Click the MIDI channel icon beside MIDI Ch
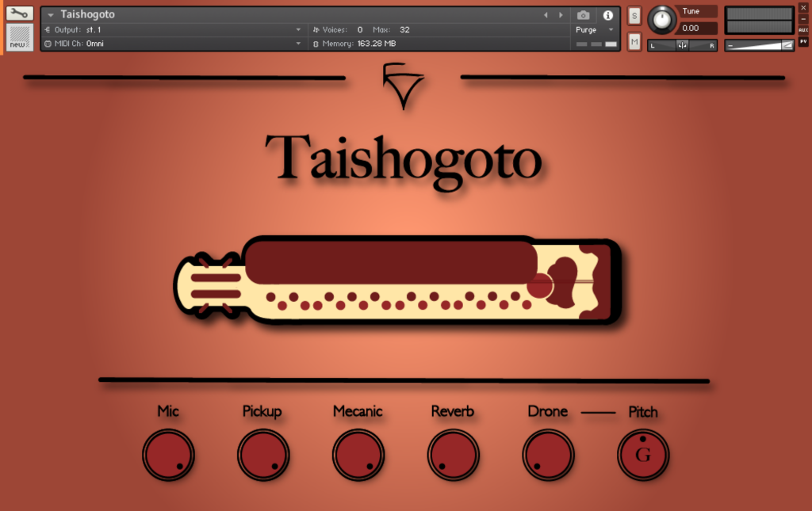The width and height of the screenshot is (812, 511). coord(48,44)
